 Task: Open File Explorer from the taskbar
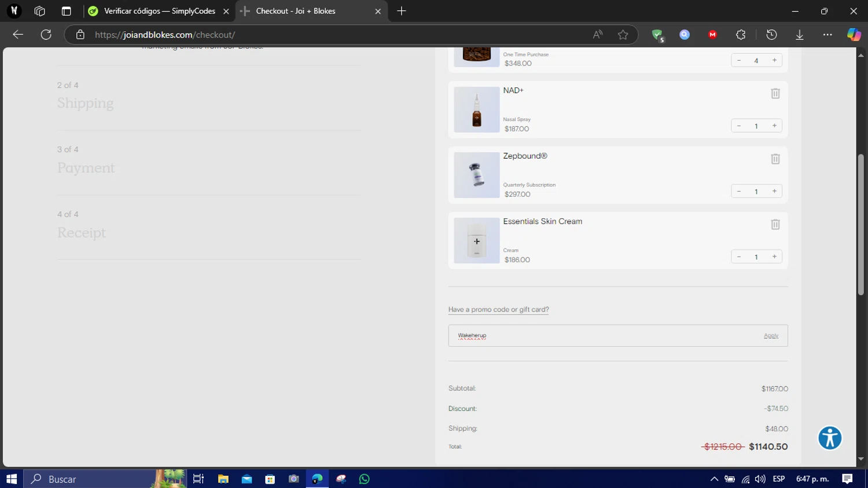(x=223, y=479)
